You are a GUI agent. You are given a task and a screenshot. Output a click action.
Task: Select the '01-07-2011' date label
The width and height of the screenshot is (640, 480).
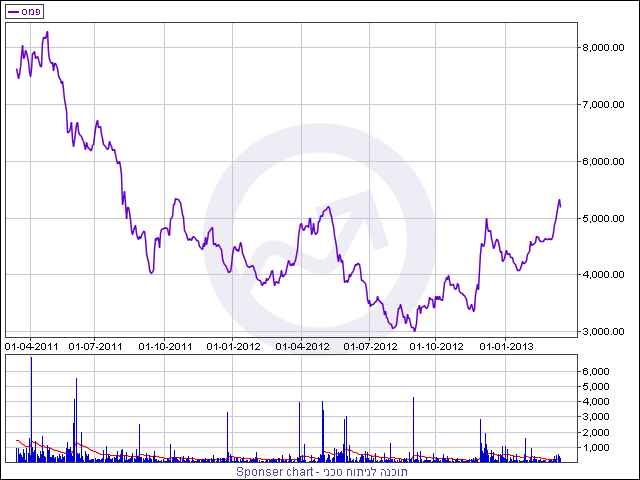point(95,347)
